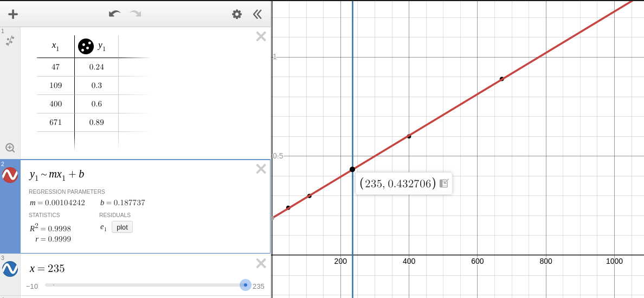Screen dimensions: 644x298
Task: Click the data point at x = 400 on the graph
Action: coord(409,136)
